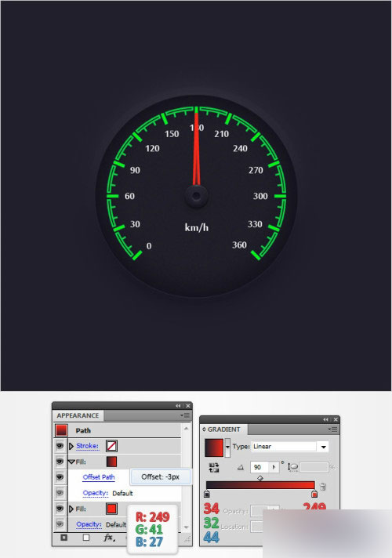
Task: Toggle visibility eye for the gradient Fill row
Action: click(x=60, y=462)
